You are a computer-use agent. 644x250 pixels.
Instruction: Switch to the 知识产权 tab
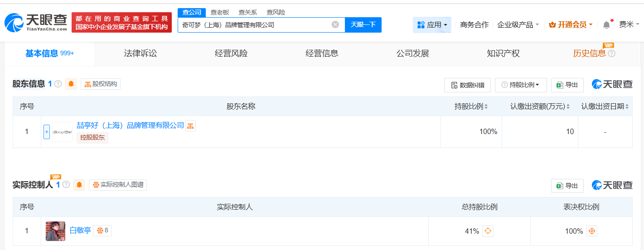(503, 53)
